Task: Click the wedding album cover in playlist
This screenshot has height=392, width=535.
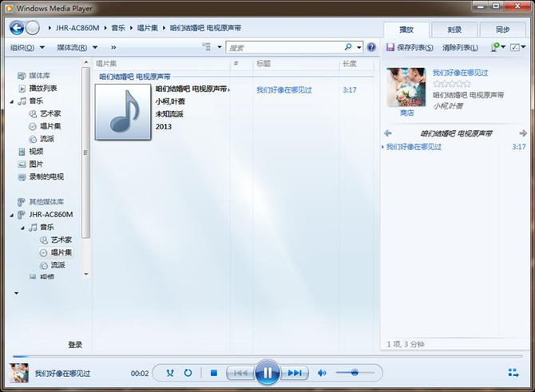Action: tap(406, 87)
